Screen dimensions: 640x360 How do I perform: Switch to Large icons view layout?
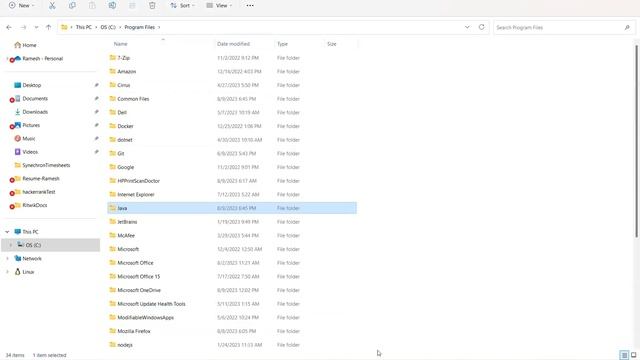pyautogui.click(x=633, y=355)
